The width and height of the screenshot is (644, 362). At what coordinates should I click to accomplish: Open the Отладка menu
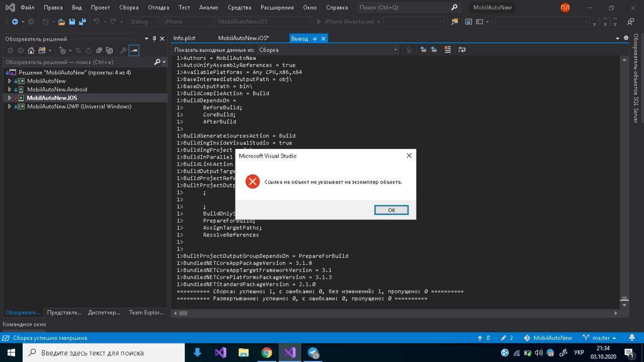tap(158, 8)
